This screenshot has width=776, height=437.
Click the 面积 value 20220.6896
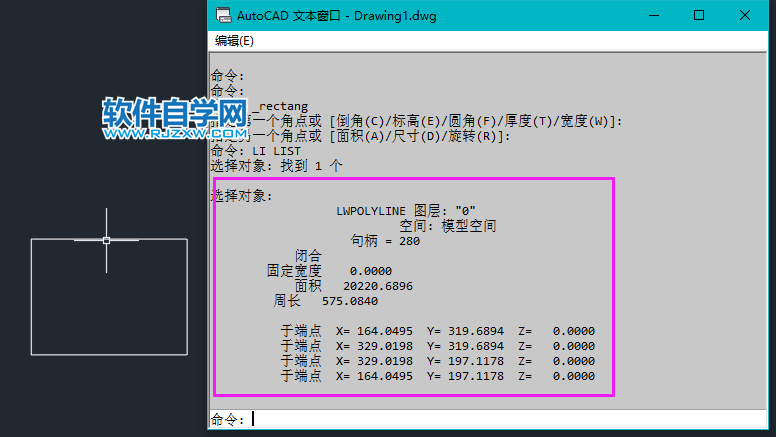click(x=378, y=286)
